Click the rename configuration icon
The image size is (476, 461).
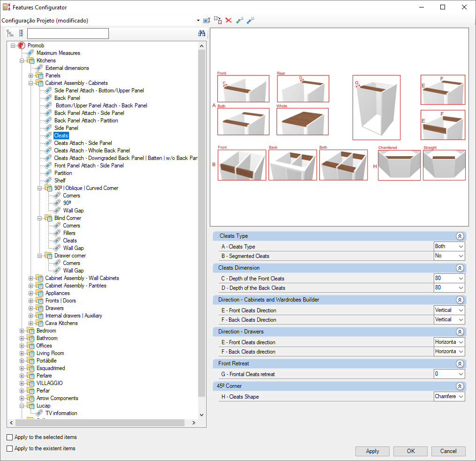207,21
